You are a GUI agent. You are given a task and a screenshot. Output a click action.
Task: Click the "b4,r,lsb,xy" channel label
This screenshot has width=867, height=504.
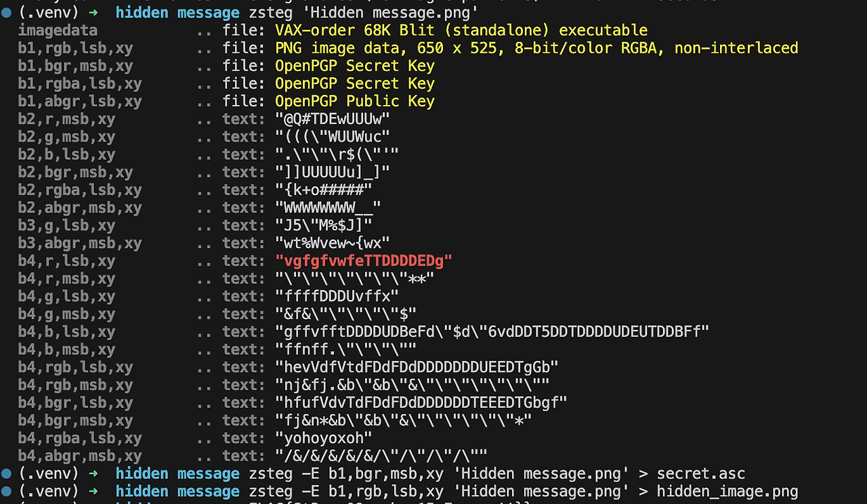pos(66,261)
